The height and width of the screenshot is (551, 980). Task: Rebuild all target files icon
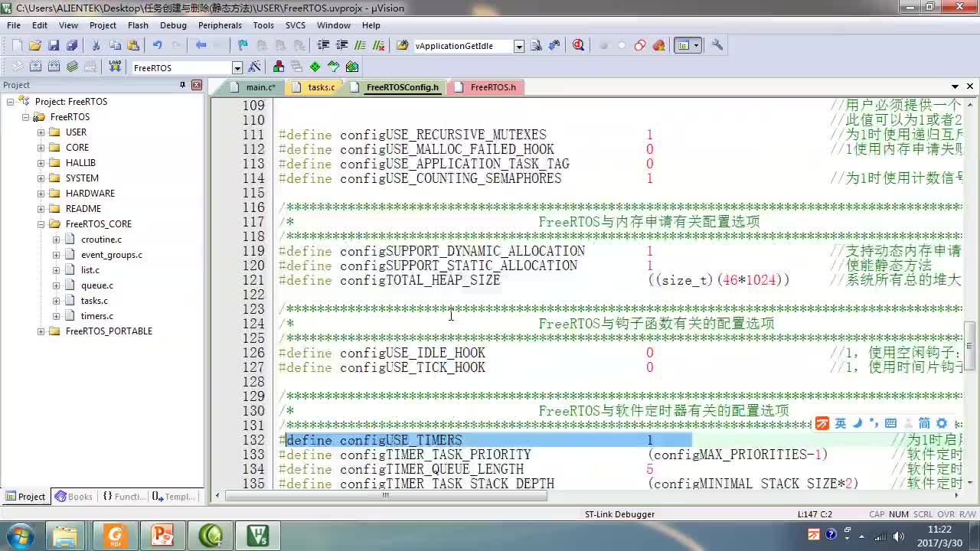(54, 67)
